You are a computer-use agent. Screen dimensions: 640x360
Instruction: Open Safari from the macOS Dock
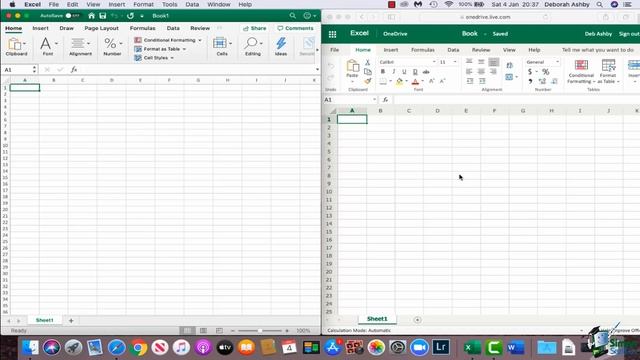tap(116, 348)
